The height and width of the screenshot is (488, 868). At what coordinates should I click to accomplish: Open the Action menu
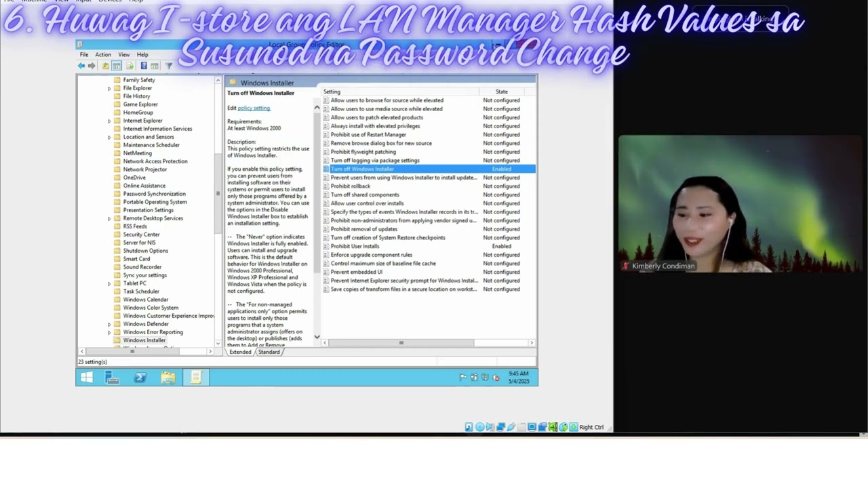coord(103,54)
